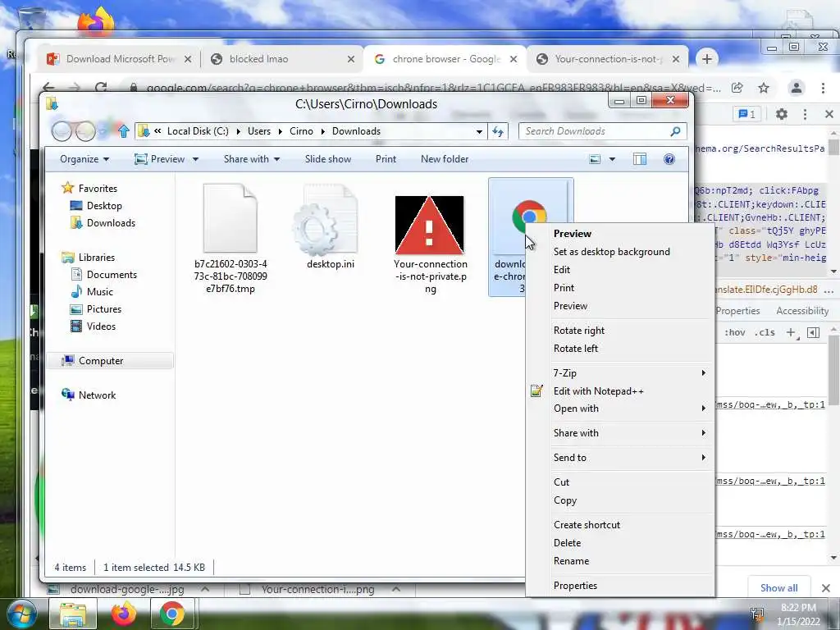Open the Share with toolbar dropdown

click(x=251, y=159)
